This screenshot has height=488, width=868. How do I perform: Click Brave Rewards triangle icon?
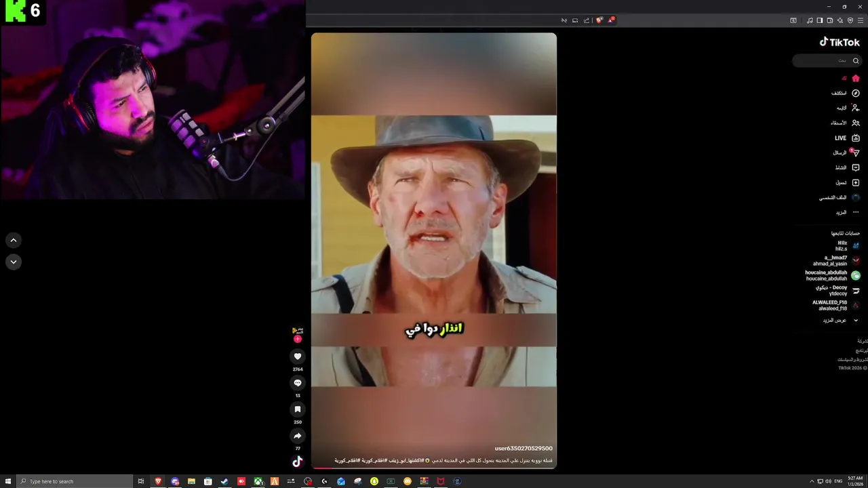tap(611, 20)
